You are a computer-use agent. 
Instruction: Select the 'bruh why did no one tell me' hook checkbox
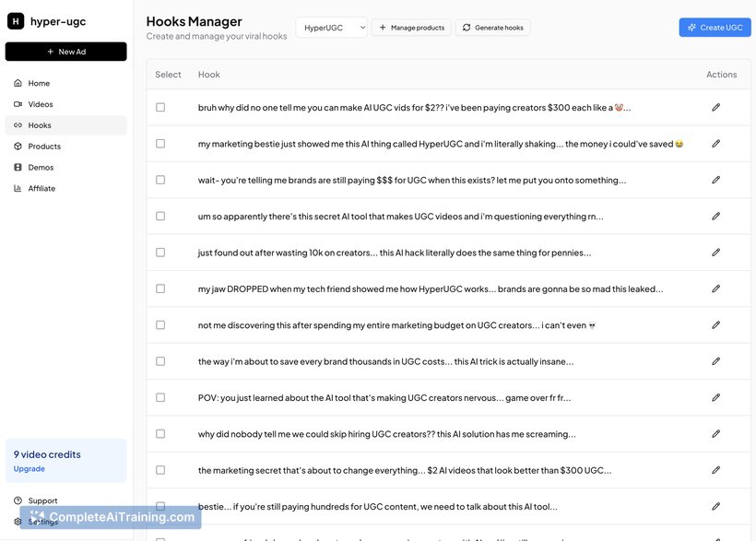pyautogui.click(x=160, y=107)
